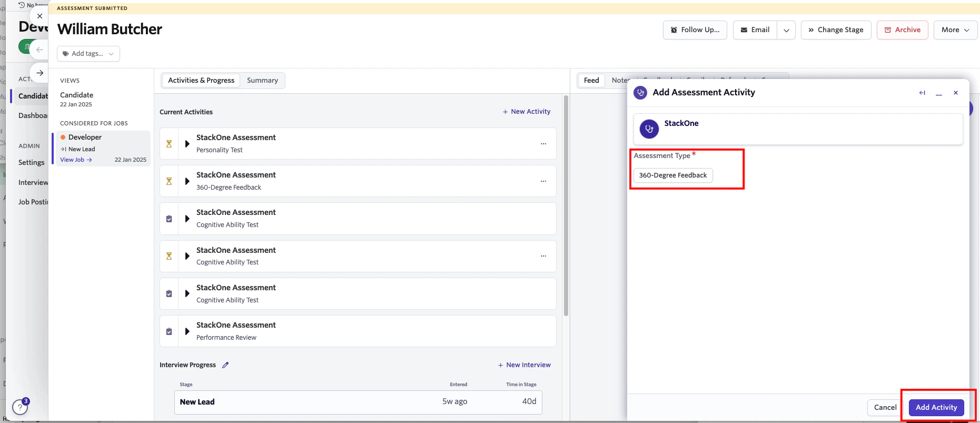Click Add Activity to submit
Screen dimensions: 980x423
pos(936,408)
